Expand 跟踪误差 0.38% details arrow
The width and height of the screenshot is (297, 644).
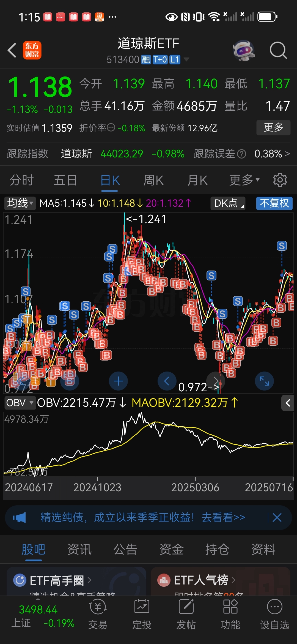pos(288,154)
